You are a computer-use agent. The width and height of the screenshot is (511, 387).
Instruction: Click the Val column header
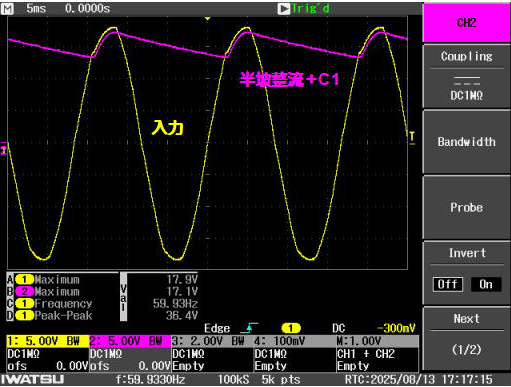coord(123,297)
